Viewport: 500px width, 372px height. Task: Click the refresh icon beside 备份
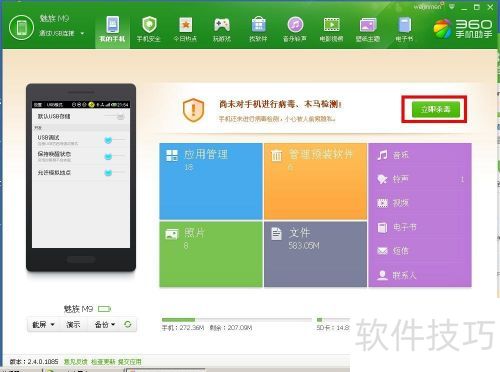[x=128, y=324]
